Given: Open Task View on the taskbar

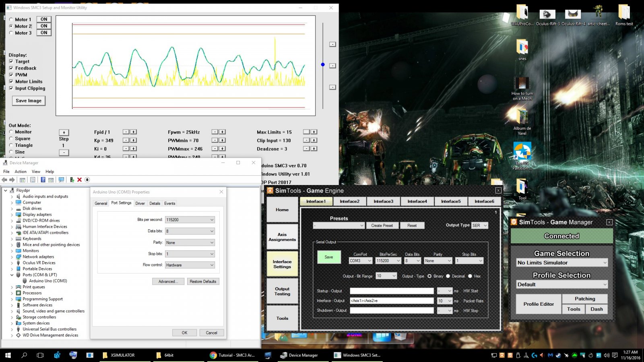Looking at the screenshot, I should 40,355.
